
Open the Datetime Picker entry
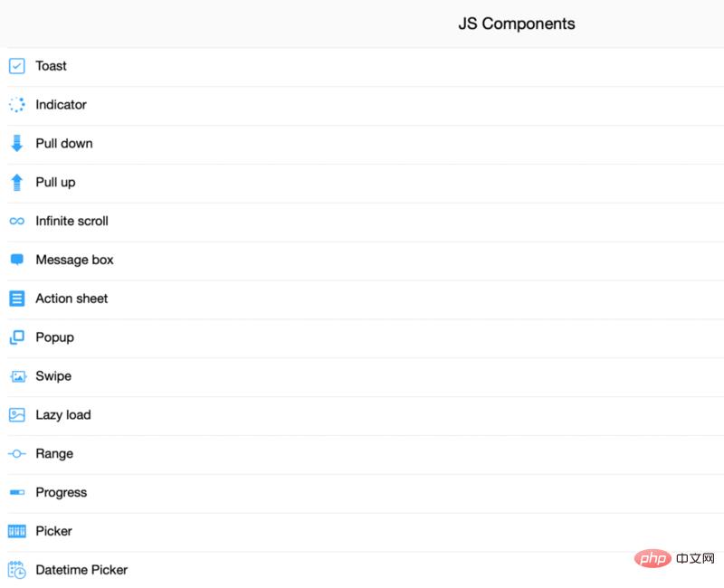tap(81, 570)
